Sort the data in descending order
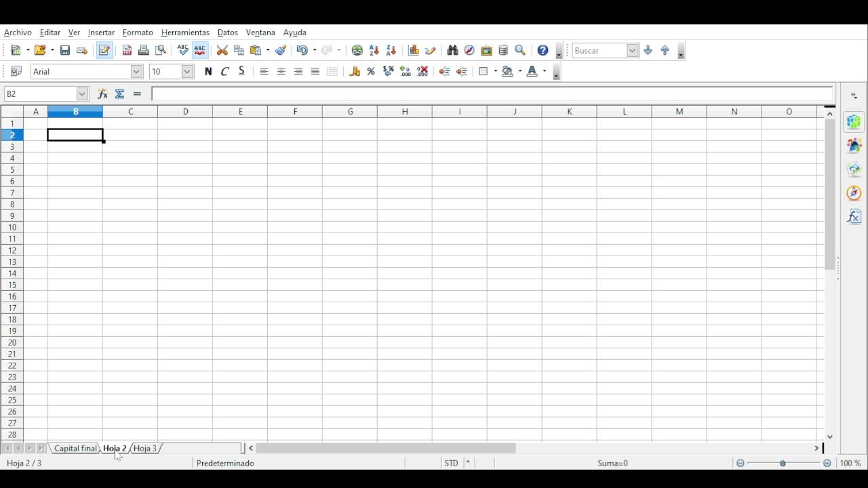The image size is (868, 488). tap(391, 50)
